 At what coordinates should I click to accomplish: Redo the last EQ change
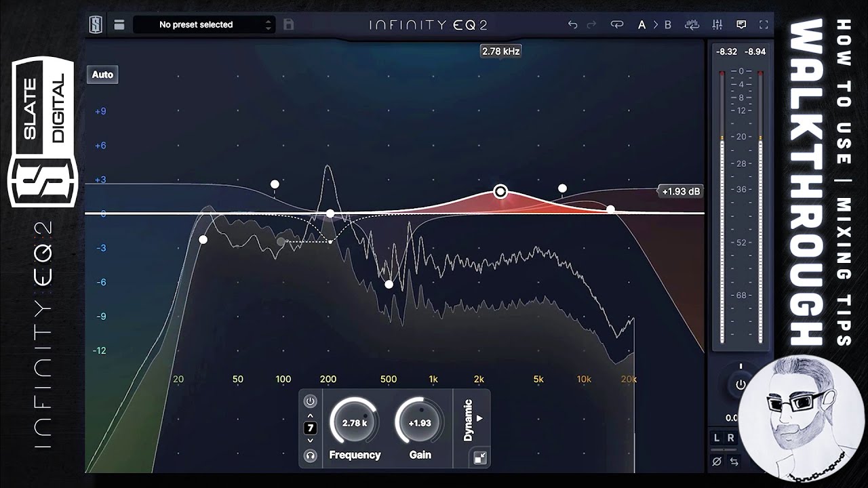coord(591,25)
